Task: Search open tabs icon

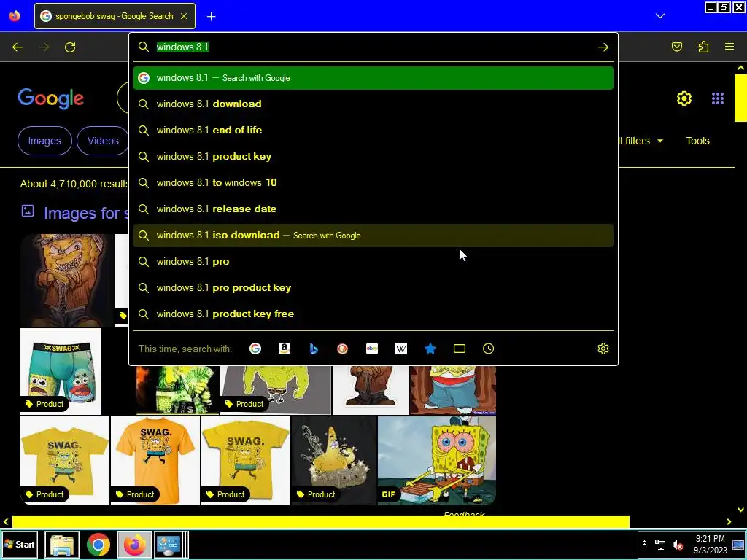Action: coord(460,349)
